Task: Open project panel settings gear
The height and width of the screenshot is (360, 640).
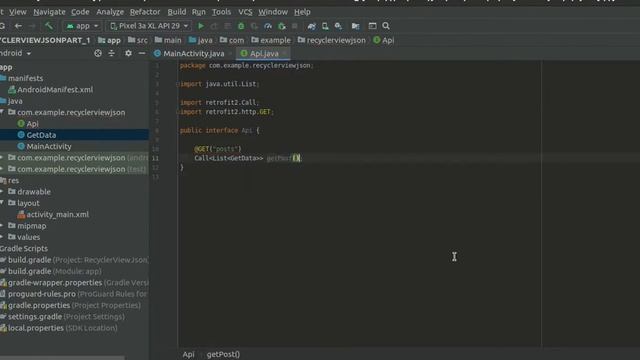Action: click(x=128, y=53)
